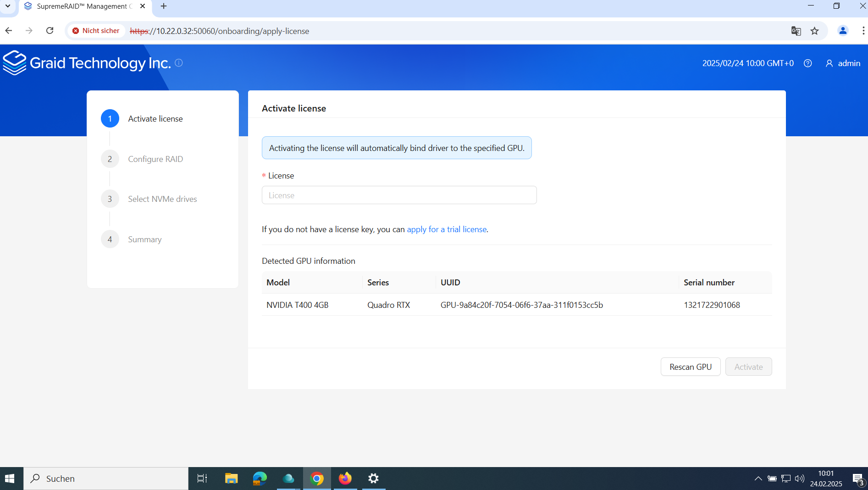Open a new browser tab
868x490 pixels.
point(164,6)
